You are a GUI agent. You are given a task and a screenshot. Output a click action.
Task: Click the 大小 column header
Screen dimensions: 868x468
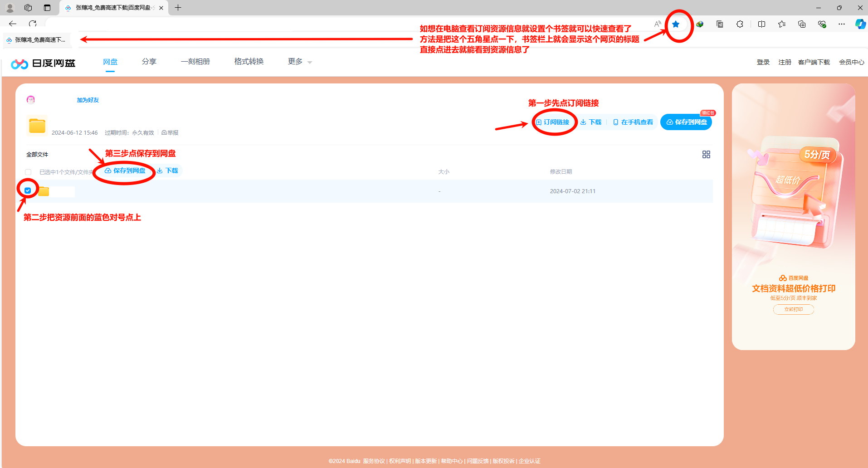click(444, 172)
